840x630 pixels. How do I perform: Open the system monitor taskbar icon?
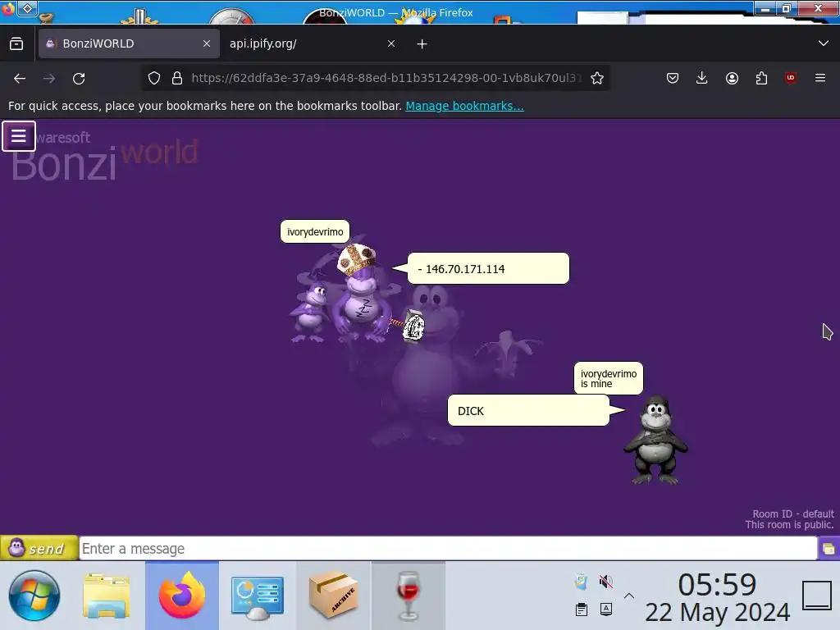coord(258,596)
